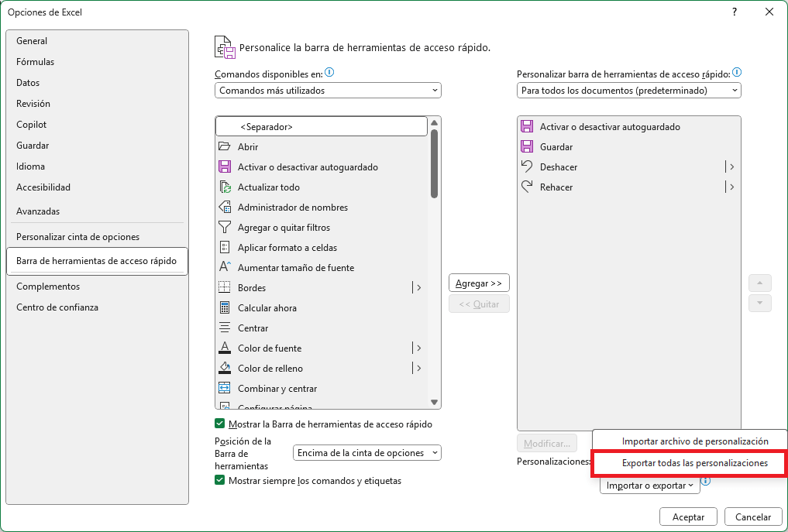Open the Revisión options category
This screenshot has width=788, height=532.
(x=97, y=104)
